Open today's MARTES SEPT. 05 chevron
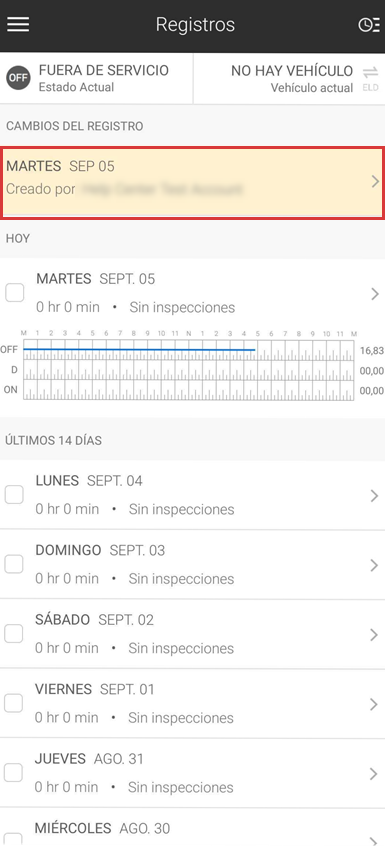 point(375,294)
